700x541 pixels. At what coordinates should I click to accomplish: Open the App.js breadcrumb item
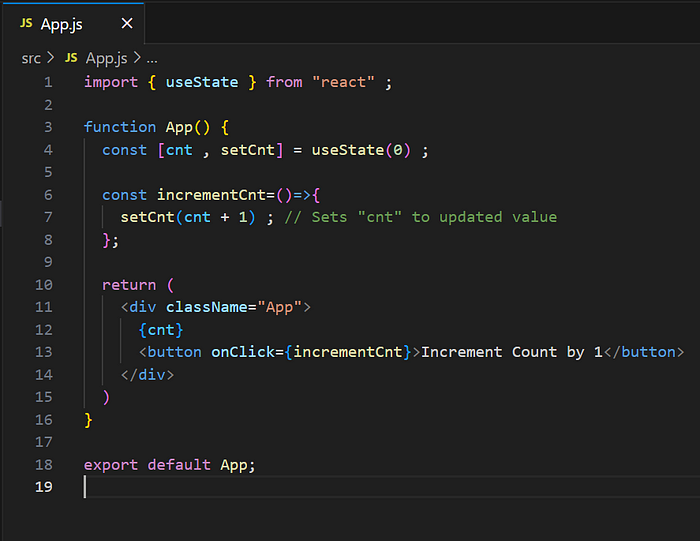coord(106,58)
